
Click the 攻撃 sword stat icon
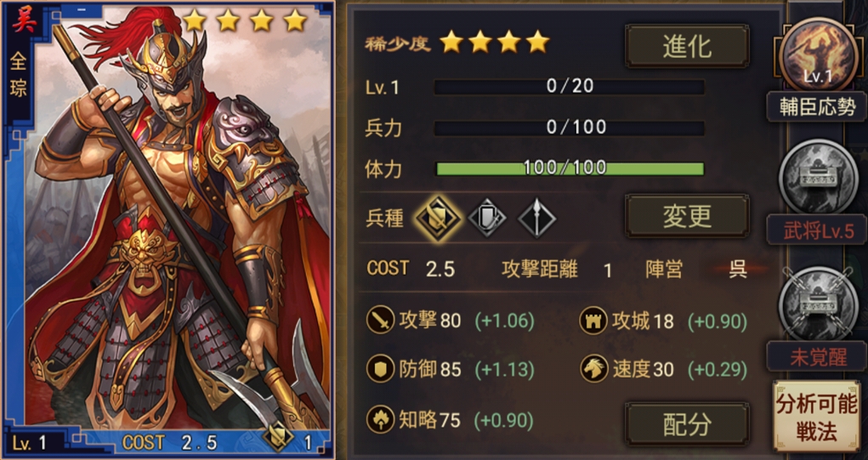point(380,321)
